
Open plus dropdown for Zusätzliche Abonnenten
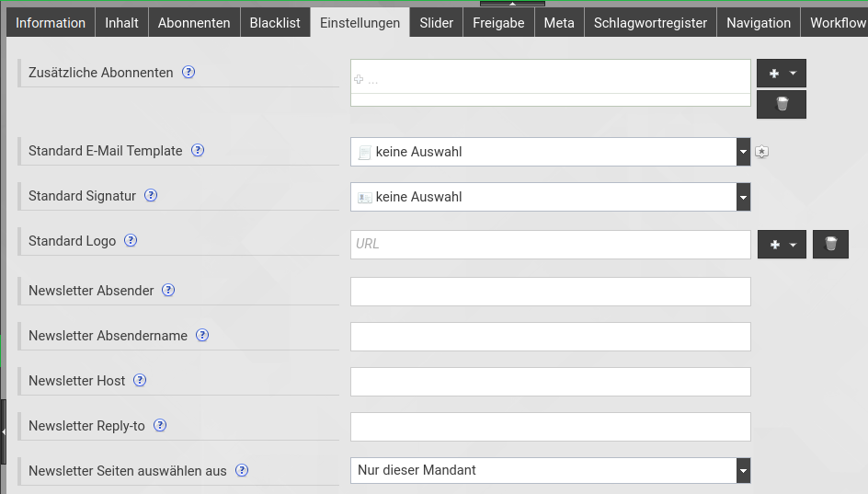tap(781, 73)
